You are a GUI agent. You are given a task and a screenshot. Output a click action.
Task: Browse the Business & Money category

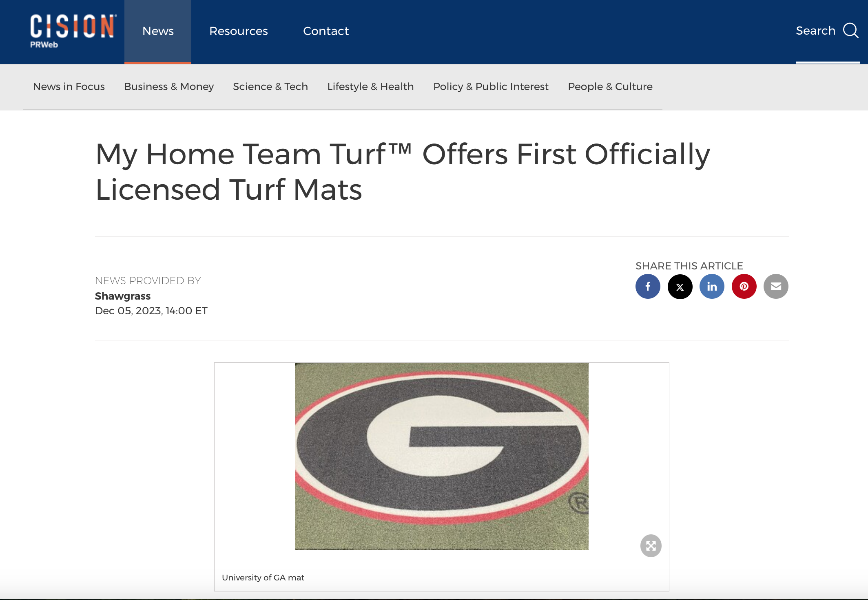[x=169, y=86]
